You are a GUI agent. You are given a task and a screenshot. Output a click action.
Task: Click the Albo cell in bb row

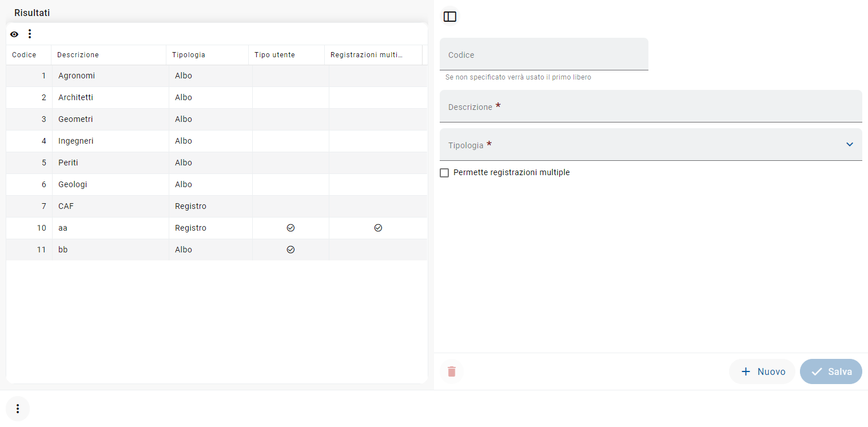coord(210,250)
